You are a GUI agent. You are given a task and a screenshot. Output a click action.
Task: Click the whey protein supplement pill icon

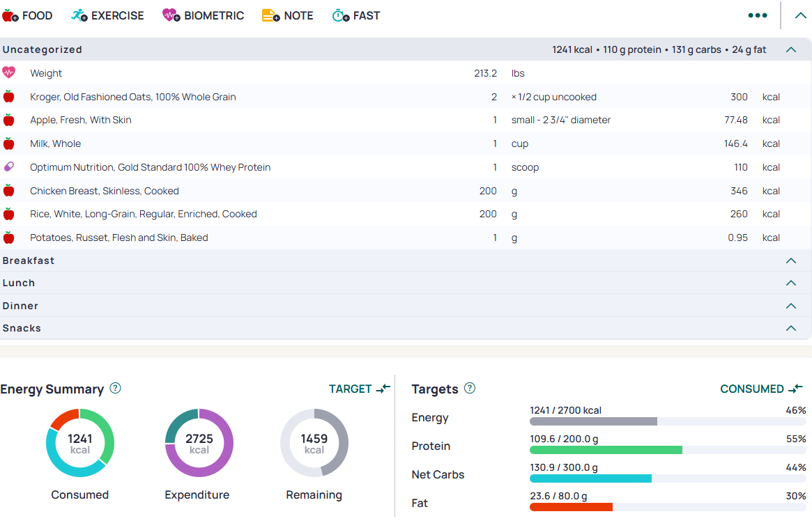pyautogui.click(x=9, y=167)
